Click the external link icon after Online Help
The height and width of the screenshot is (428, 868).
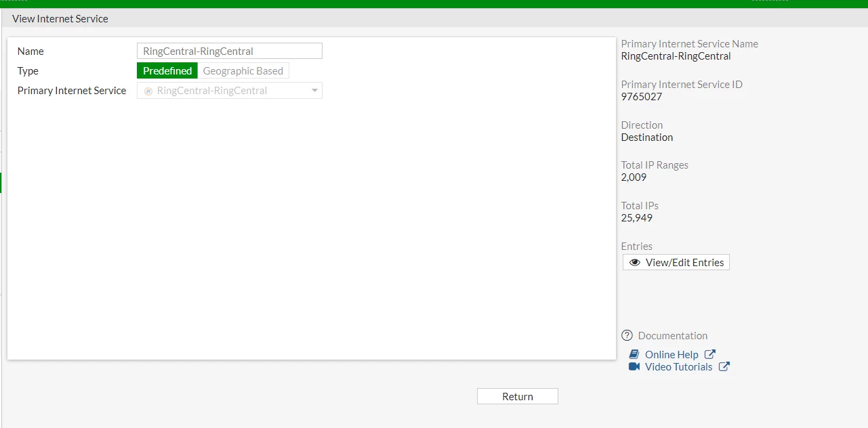pos(710,354)
